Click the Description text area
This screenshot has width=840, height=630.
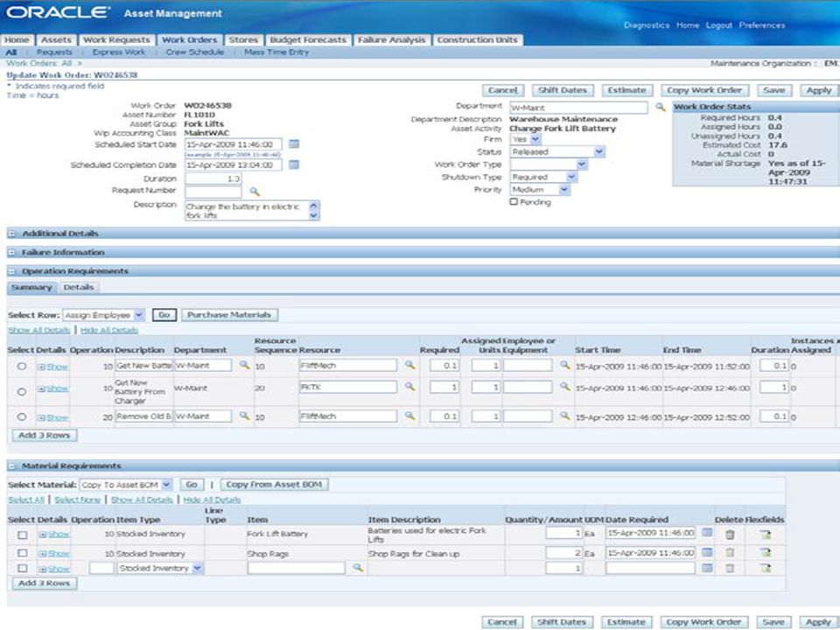click(x=247, y=211)
